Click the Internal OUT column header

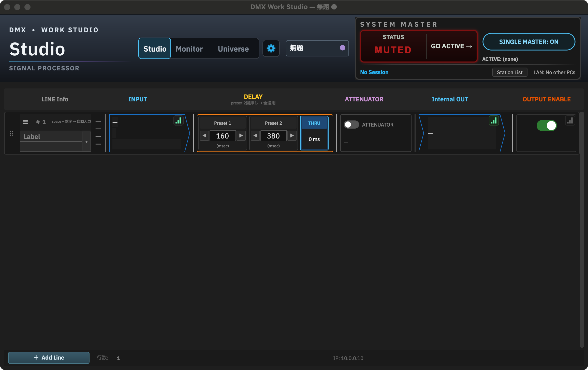(x=450, y=99)
